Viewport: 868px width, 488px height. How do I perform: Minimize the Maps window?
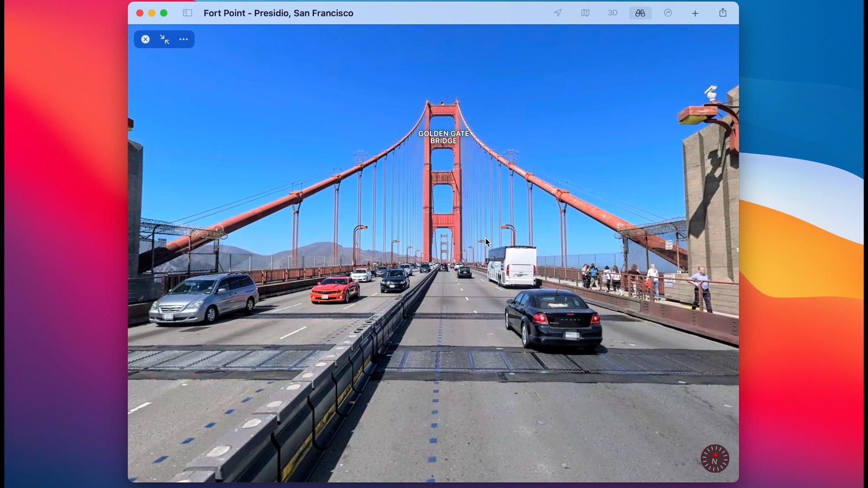click(x=152, y=13)
